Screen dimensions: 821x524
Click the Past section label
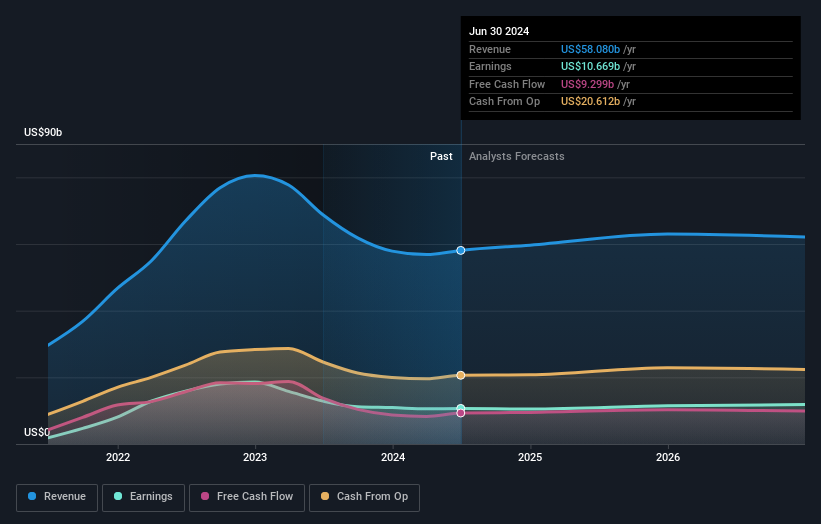coord(441,157)
